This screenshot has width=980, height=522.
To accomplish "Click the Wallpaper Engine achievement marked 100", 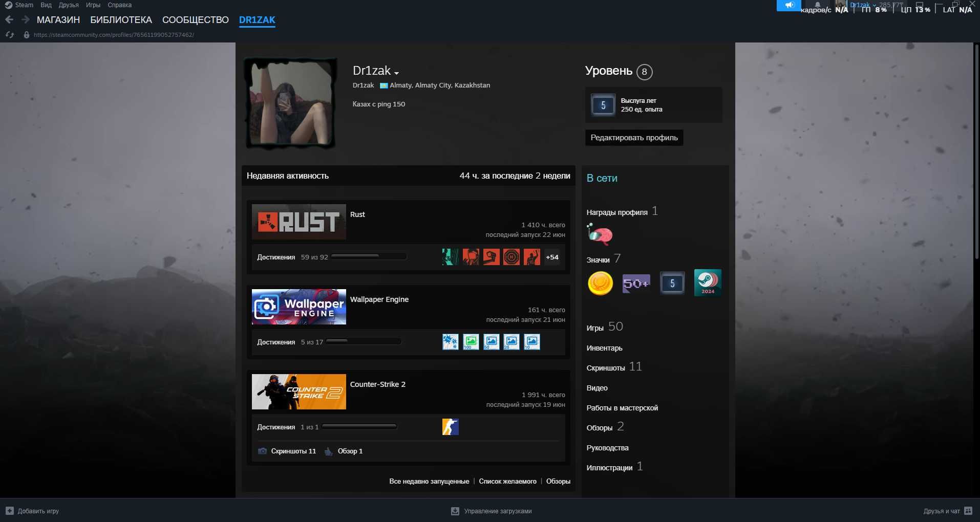I will tap(471, 342).
